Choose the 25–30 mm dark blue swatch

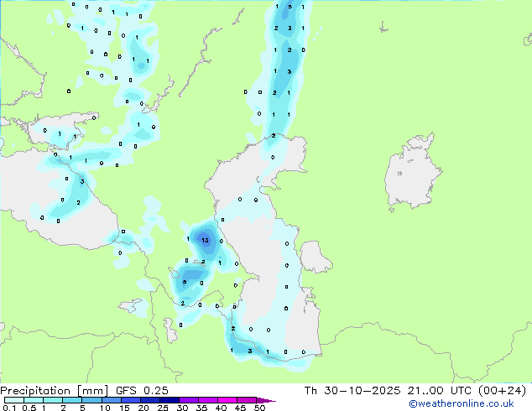pos(169,400)
